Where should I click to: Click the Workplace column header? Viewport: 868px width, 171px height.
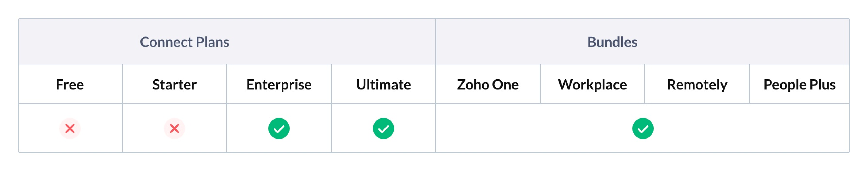pos(592,85)
